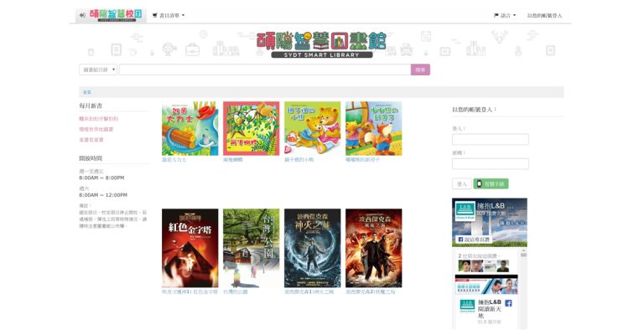Click the title link under the red-bordered jungle cover
This screenshot has height=330, width=644.
coord(233,160)
